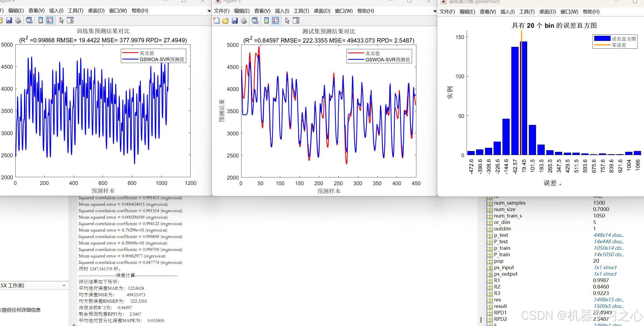Toggle Insert Legend in Figure 4 toolbar
Image resolution: width=644 pixels, height=326 pixels.
click(x=50, y=20)
